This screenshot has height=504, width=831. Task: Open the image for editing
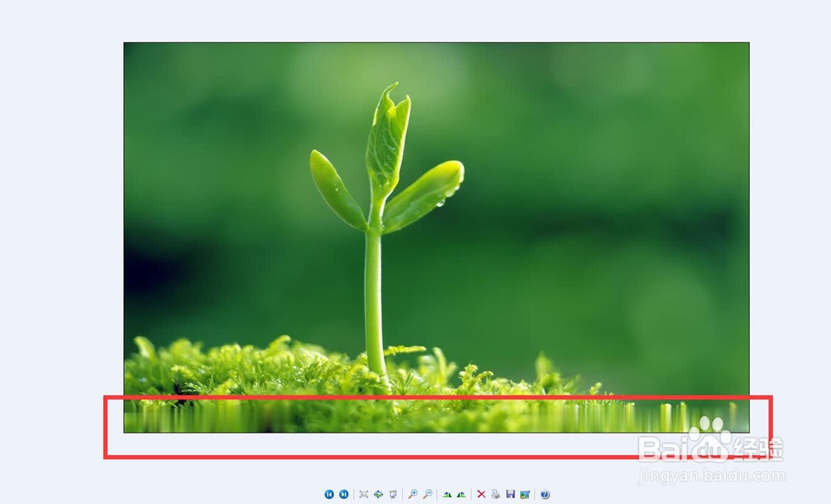point(525,493)
